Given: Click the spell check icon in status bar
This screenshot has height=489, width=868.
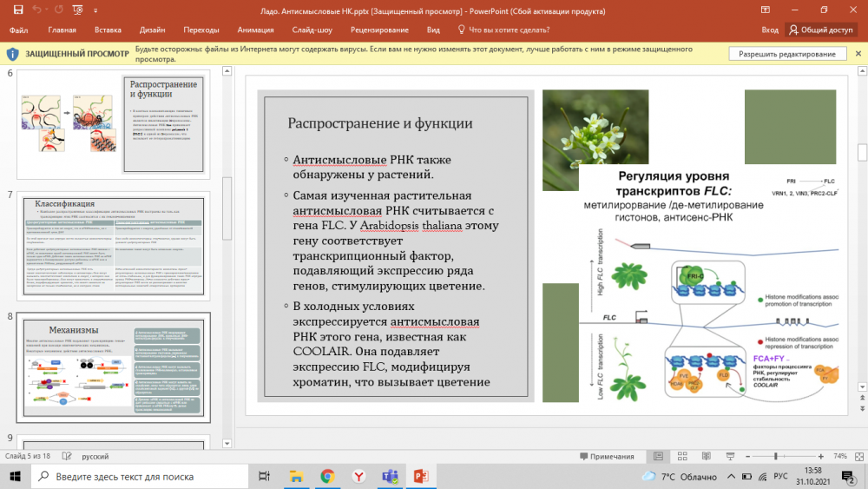Looking at the screenshot, I should click(66, 456).
